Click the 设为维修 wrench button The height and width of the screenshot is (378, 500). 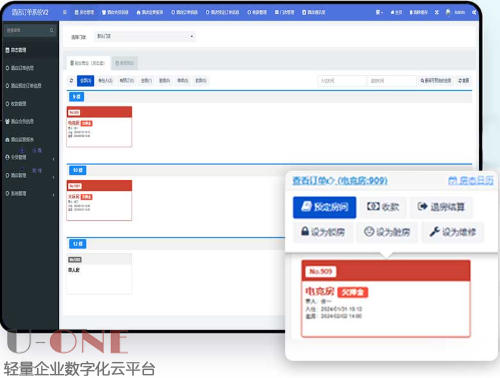pos(452,232)
